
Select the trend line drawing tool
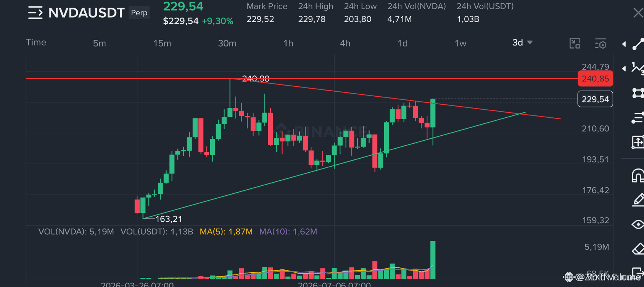pyautogui.click(x=638, y=44)
